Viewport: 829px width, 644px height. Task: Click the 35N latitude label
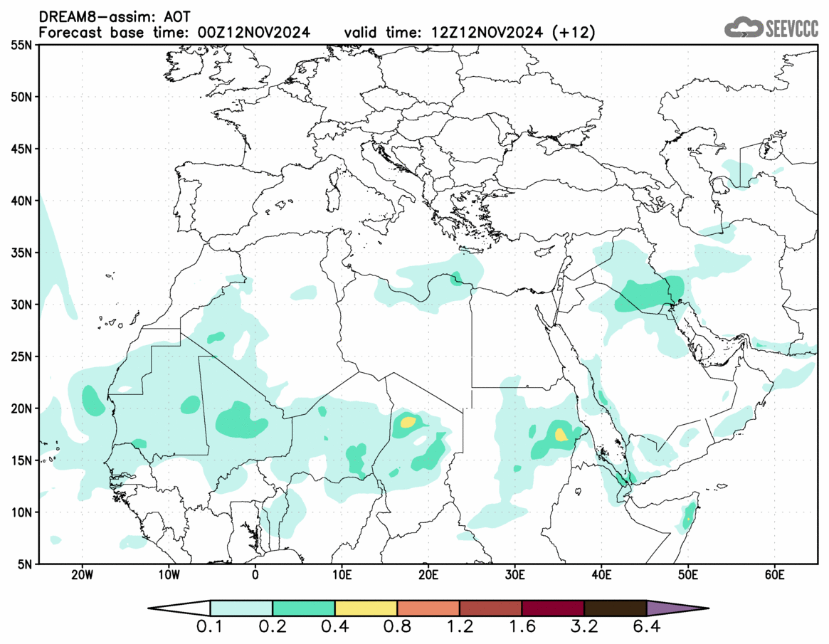tap(21, 253)
